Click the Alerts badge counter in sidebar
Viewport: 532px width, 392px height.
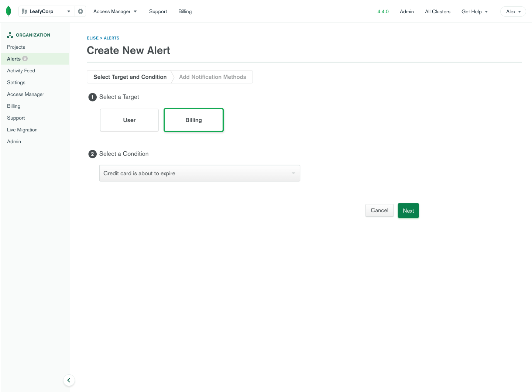pyautogui.click(x=25, y=58)
